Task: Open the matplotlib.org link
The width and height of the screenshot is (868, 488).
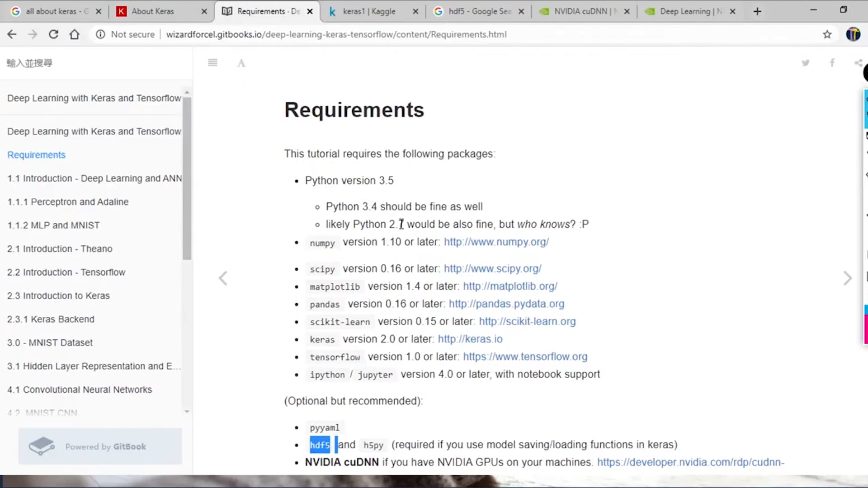Action: 510,286
